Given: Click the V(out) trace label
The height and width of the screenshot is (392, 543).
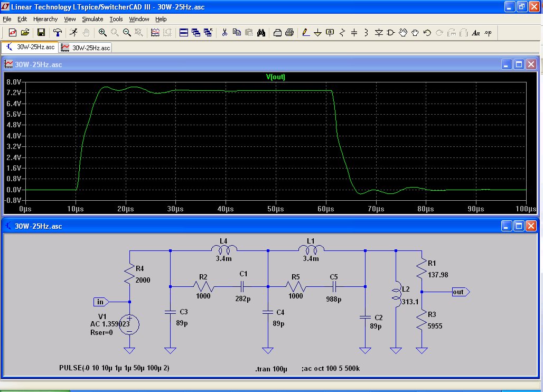Looking at the screenshot, I should tap(275, 77).
